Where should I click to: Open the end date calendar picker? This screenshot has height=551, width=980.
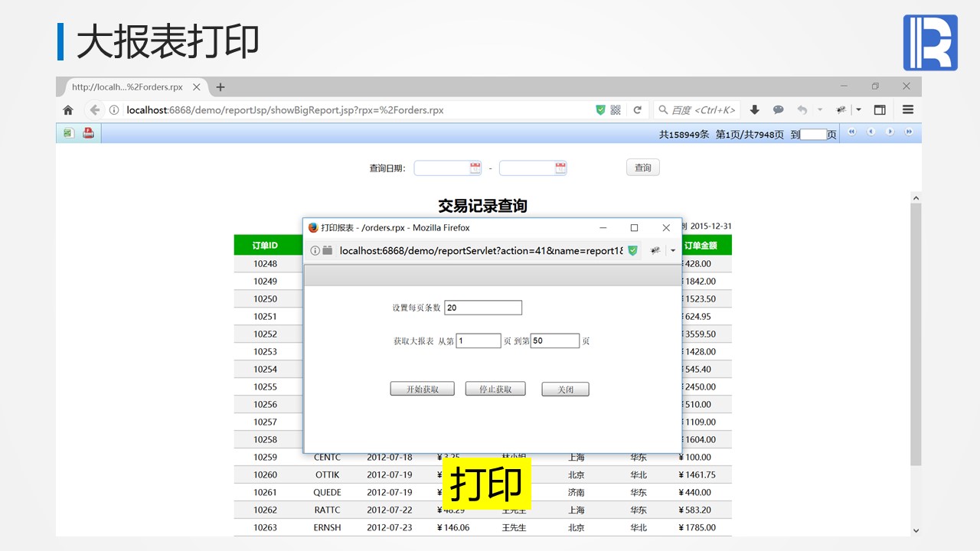click(x=560, y=168)
